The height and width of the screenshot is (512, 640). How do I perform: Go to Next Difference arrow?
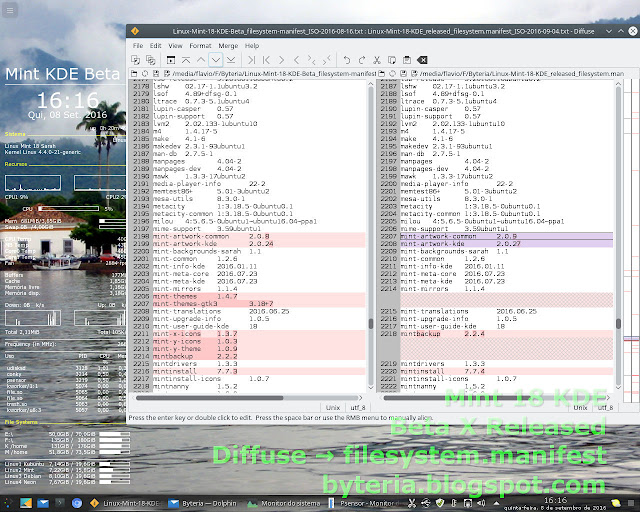pyautogui.click(x=216, y=60)
